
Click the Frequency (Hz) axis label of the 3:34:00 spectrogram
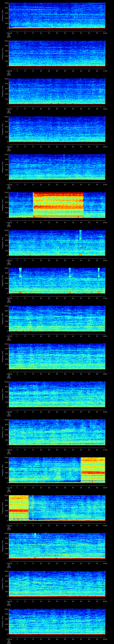[x=3, y=205]
